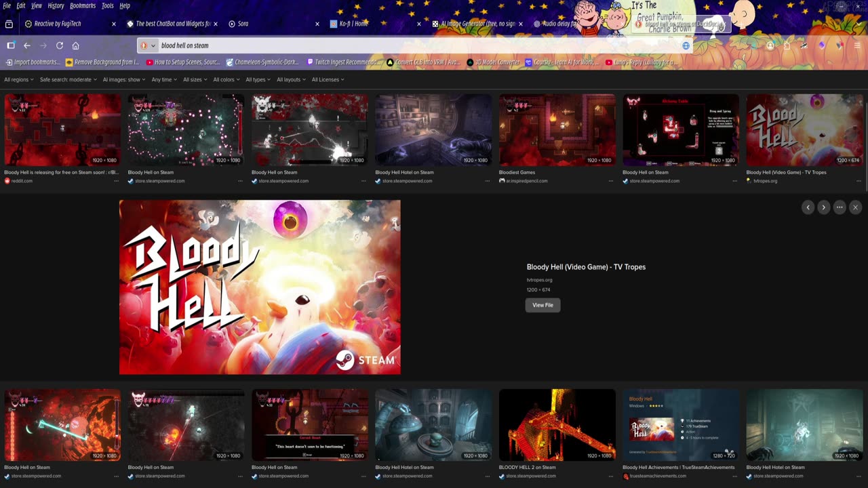Open the File menu
Viewport: 868px width, 488px height.
(7, 5)
